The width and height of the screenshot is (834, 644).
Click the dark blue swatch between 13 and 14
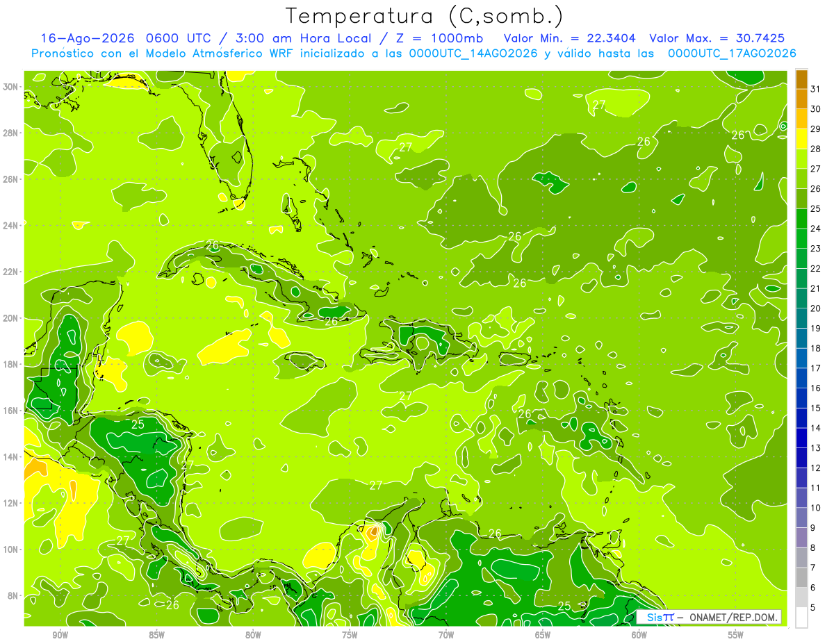(x=801, y=438)
